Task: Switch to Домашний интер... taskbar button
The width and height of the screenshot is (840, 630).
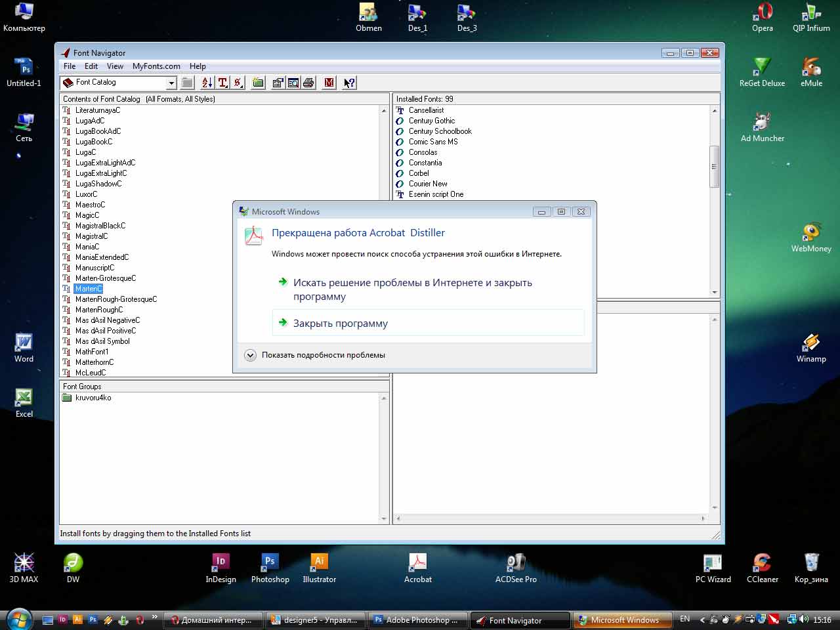Action: coord(213,620)
